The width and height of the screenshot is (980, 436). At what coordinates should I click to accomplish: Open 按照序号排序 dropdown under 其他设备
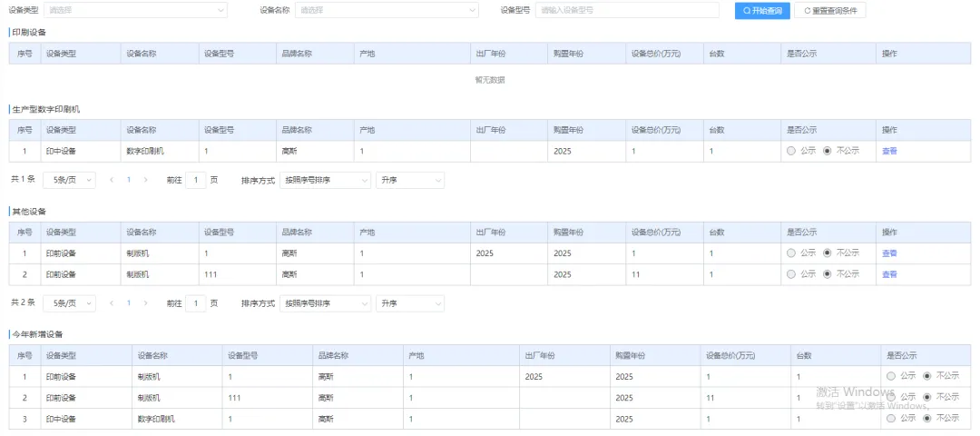[325, 303]
